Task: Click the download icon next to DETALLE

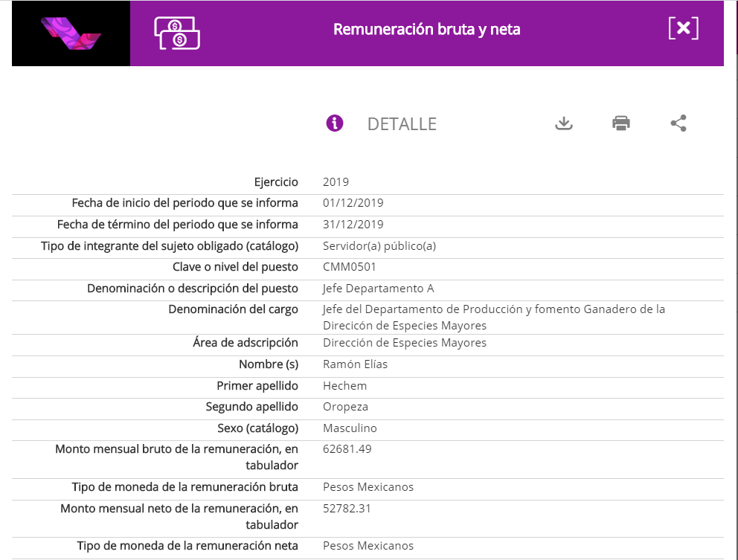Action: click(563, 123)
